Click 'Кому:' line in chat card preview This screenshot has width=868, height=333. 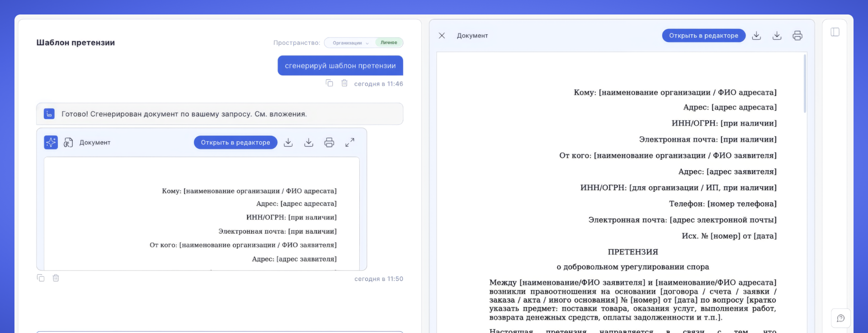pyautogui.click(x=250, y=191)
